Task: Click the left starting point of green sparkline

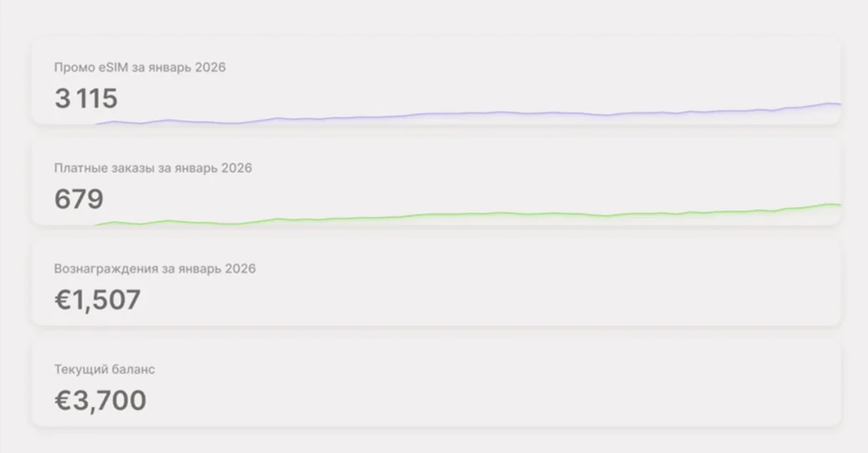Action: click(101, 224)
